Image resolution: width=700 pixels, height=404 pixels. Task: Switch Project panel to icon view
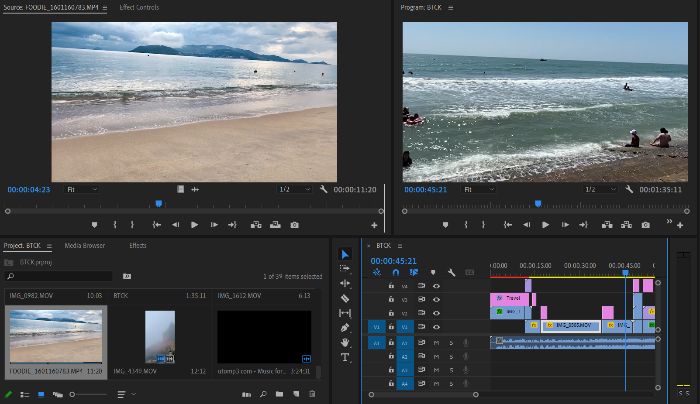click(41, 395)
